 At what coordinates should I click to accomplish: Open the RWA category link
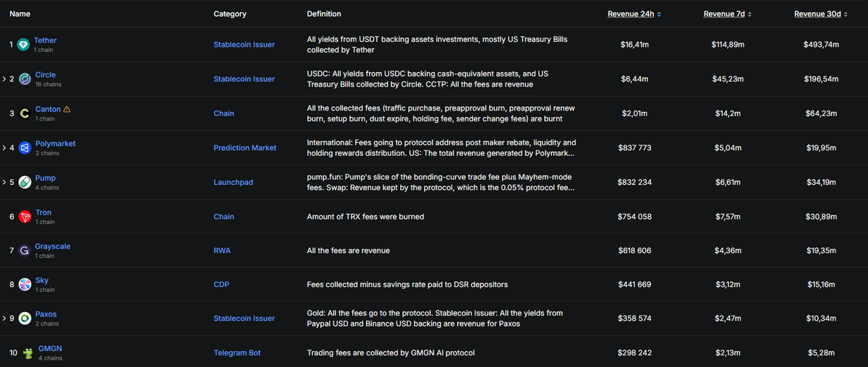click(222, 251)
